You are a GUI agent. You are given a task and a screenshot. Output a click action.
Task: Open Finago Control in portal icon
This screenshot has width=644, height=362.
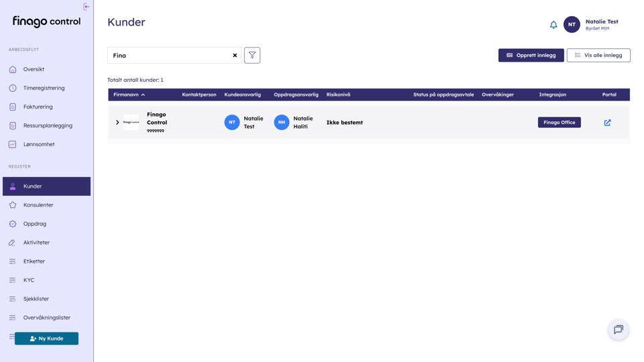point(607,123)
